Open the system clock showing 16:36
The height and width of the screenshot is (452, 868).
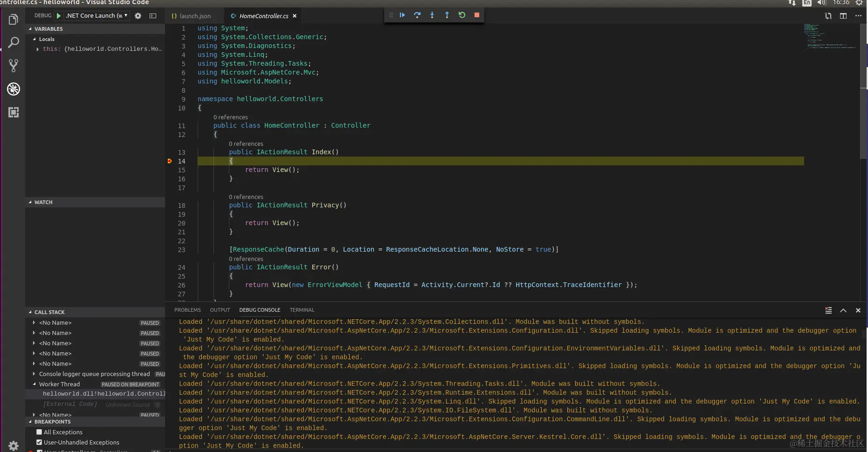[841, 3]
